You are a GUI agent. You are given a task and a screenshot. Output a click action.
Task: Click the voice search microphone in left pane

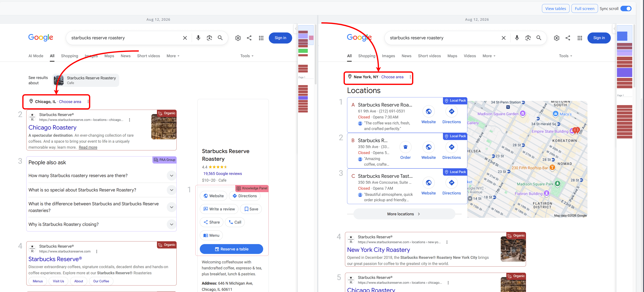(x=198, y=38)
